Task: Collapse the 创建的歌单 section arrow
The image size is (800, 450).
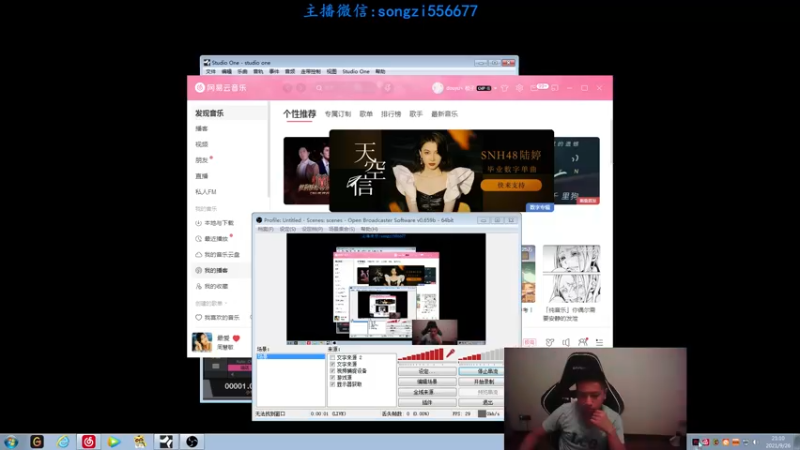Action: (x=226, y=304)
